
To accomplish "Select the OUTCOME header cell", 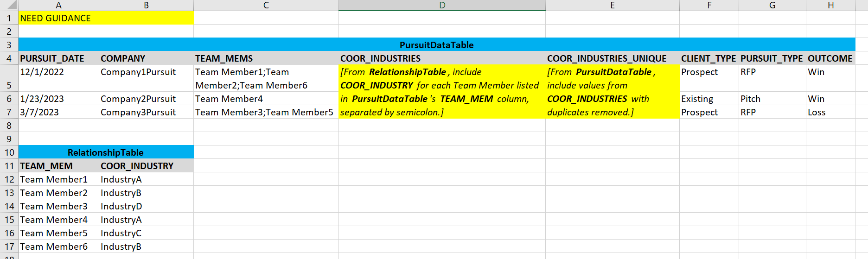I will click(830, 58).
